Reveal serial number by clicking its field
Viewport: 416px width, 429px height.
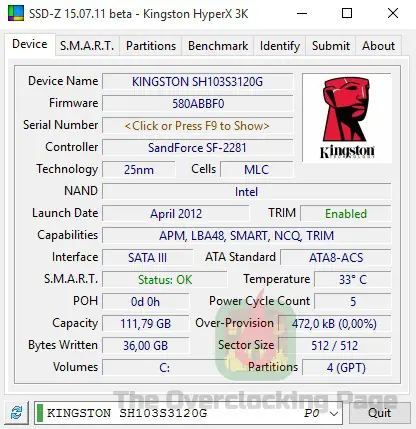coord(197,126)
